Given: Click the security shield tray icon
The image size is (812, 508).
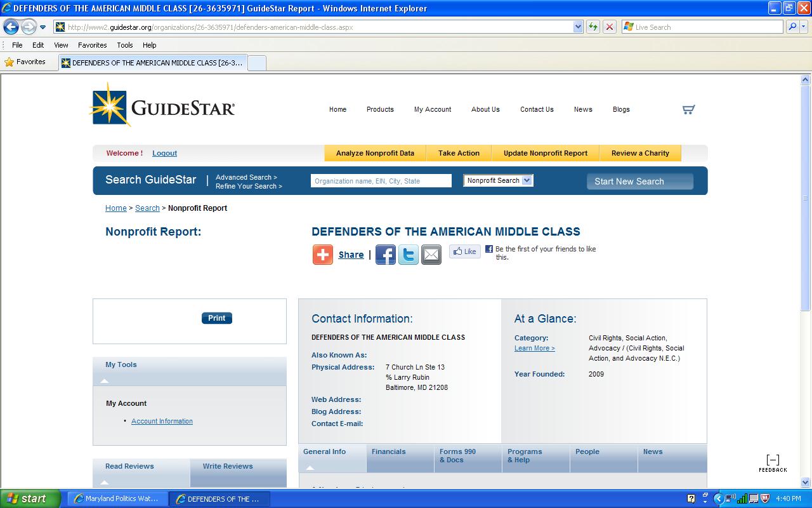Looking at the screenshot, I should point(765,498).
